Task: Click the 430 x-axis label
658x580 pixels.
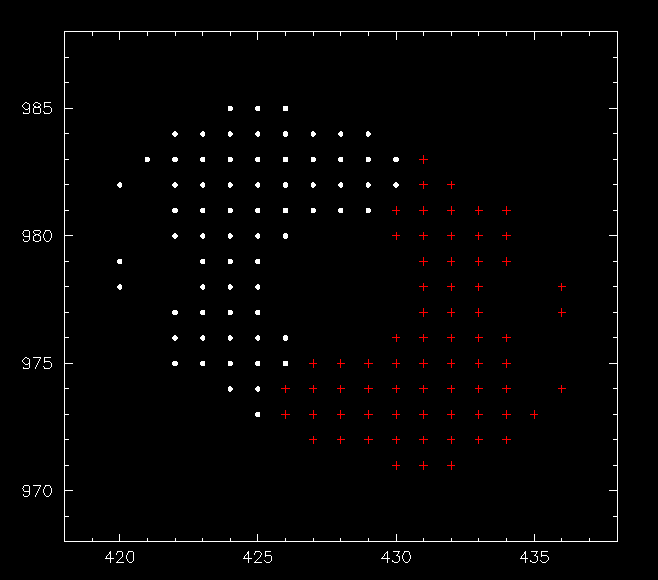Action: click(x=396, y=557)
